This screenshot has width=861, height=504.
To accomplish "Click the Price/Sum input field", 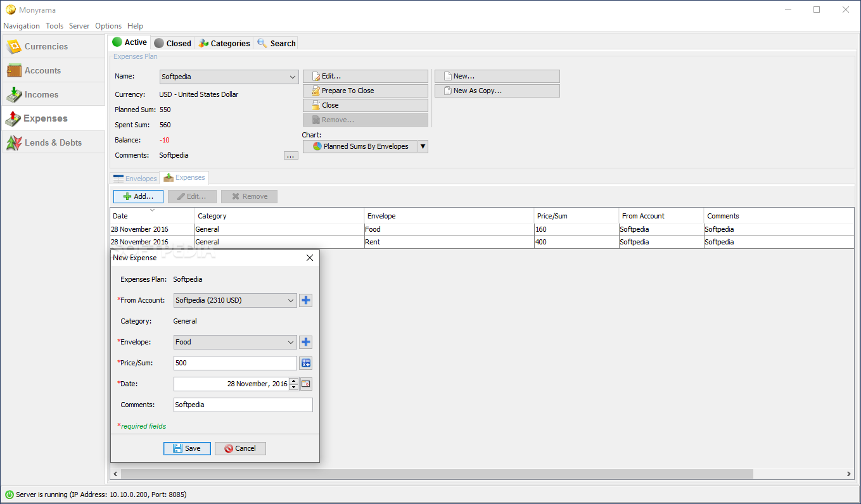I will [x=235, y=363].
